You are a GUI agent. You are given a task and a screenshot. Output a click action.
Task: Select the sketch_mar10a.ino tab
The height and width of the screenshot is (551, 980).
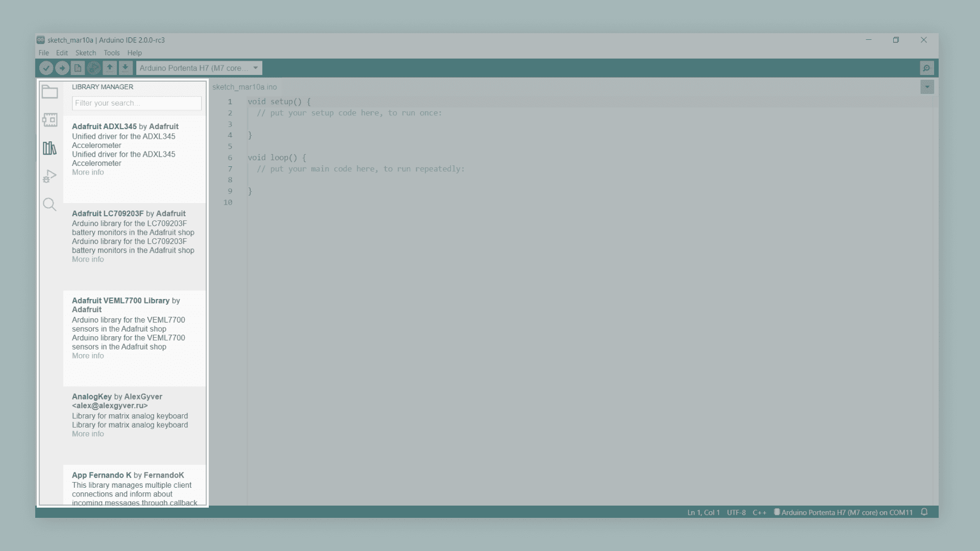tap(244, 87)
